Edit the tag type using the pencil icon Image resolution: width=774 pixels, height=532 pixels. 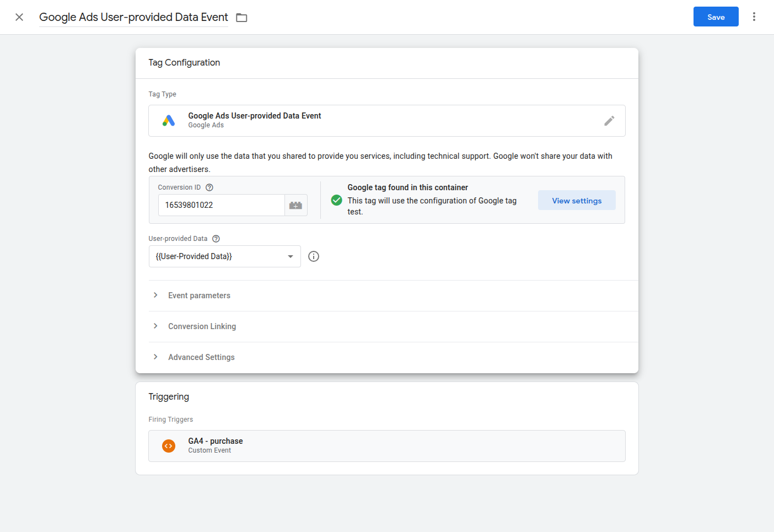point(609,120)
